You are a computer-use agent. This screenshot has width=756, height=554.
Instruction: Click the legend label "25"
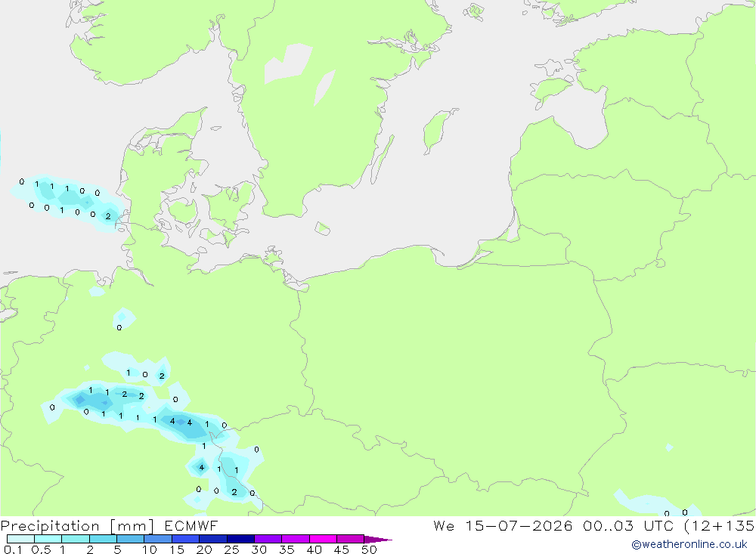(x=231, y=549)
